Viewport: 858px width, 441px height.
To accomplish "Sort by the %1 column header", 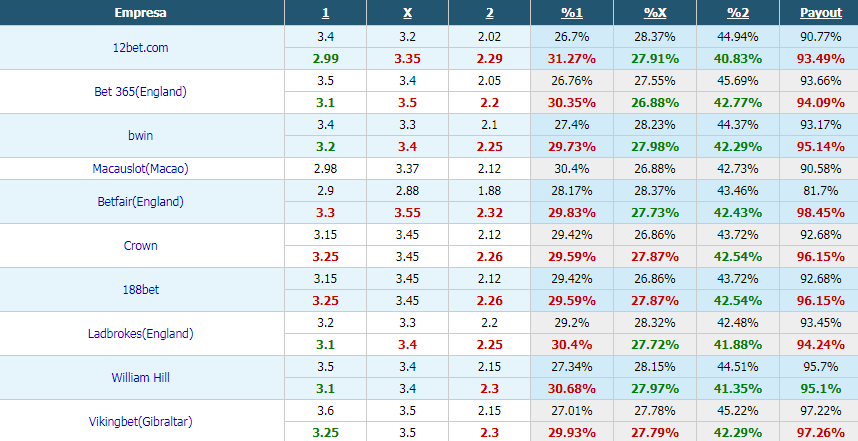I will (572, 13).
